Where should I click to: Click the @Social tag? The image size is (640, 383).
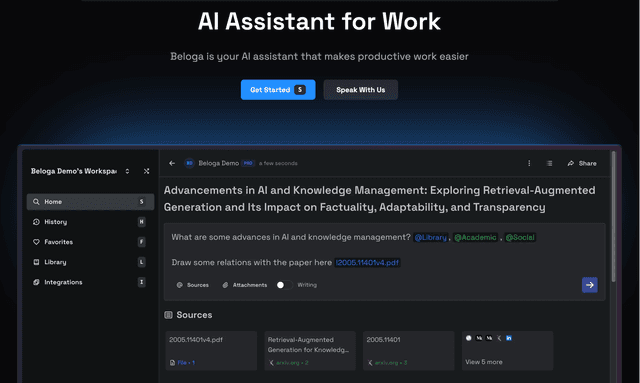click(x=520, y=237)
